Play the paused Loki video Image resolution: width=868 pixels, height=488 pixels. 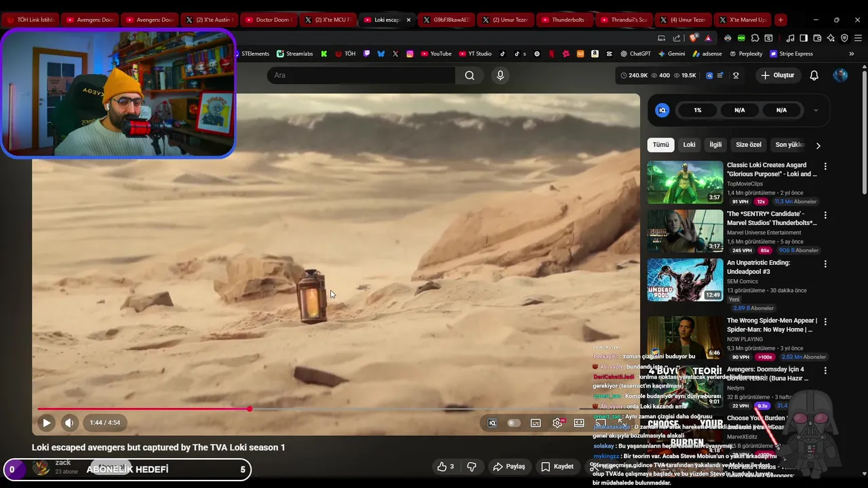click(46, 423)
